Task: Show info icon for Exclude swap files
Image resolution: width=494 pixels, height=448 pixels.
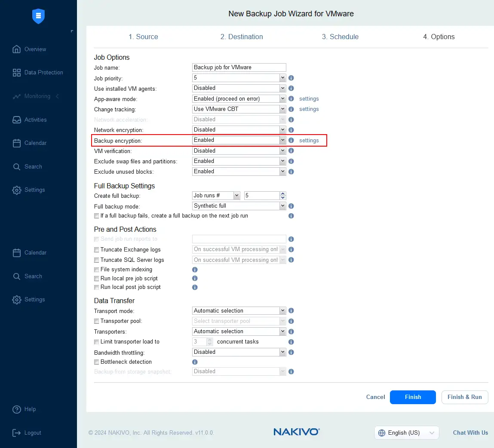Action: pos(291,161)
